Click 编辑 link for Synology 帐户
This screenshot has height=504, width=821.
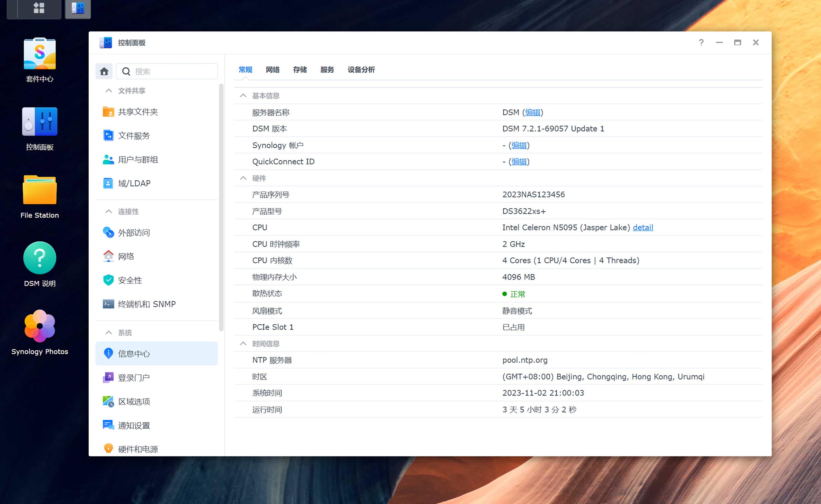pyautogui.click(x=519, y=145)
